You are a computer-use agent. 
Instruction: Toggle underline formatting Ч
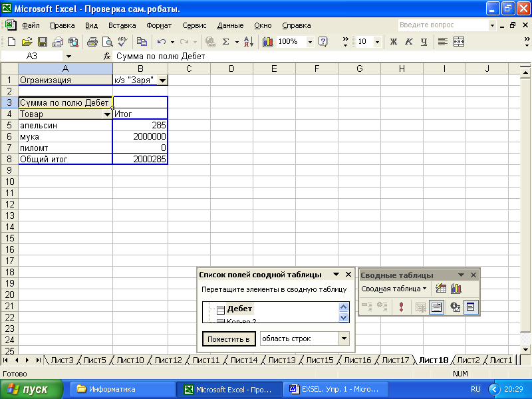424,42
